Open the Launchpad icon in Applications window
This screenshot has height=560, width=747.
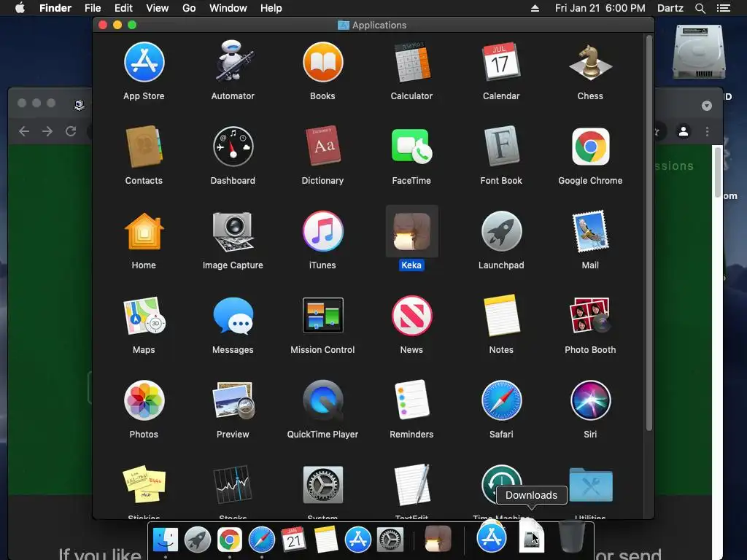pyautogui.click(x=501, y=231)
